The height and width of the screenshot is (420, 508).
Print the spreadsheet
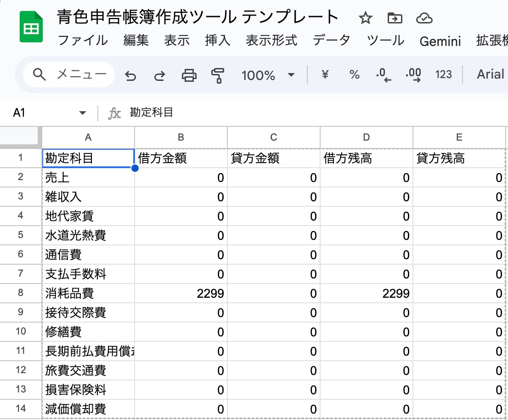coord(189,75)
